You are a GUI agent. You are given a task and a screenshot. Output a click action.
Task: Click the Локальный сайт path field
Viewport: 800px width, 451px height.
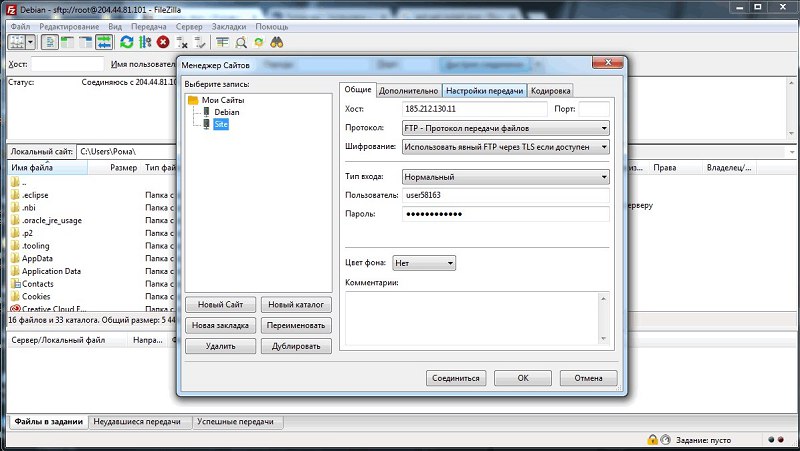128,152
